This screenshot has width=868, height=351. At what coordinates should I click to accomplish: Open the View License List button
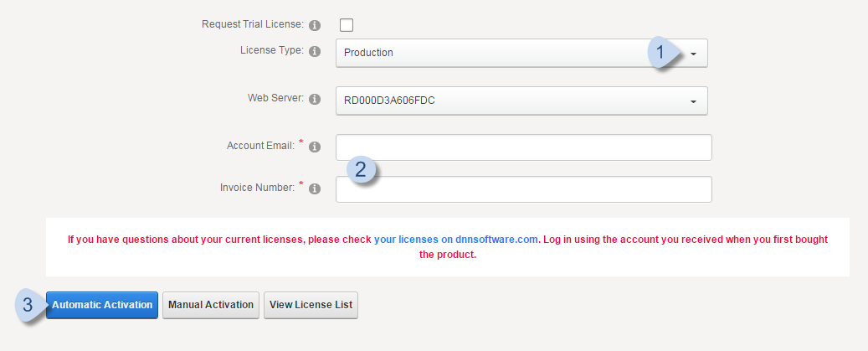(x=311, y=305)
